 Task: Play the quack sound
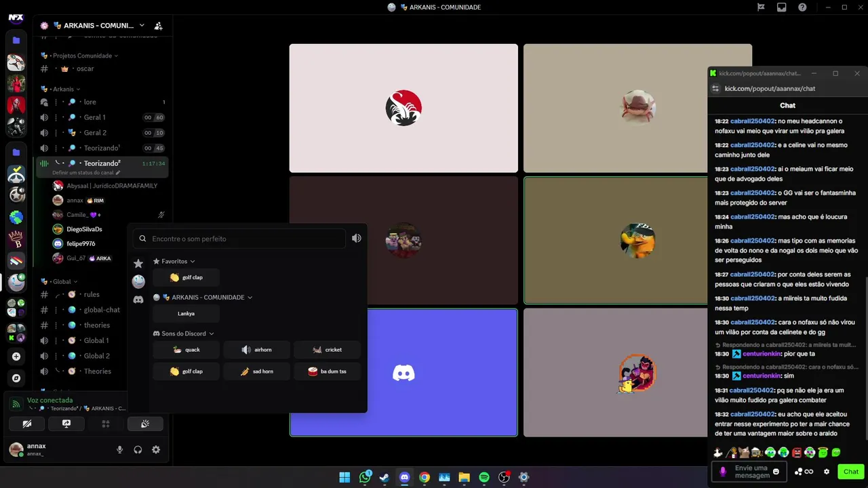(186, 350)
